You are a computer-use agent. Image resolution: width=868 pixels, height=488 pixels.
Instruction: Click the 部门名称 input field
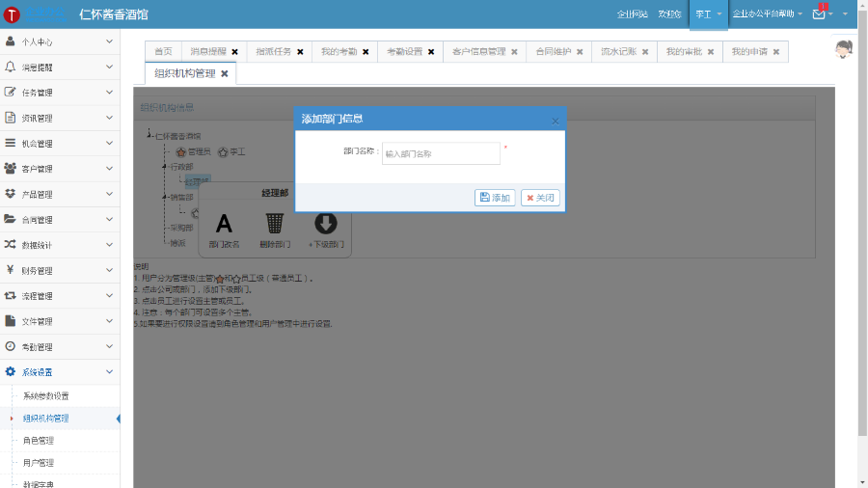[x=441, y=153]
